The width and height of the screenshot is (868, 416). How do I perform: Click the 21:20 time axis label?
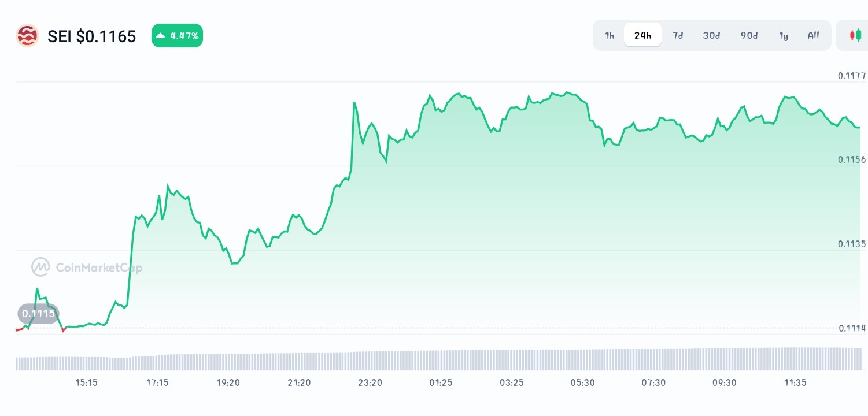299,382
